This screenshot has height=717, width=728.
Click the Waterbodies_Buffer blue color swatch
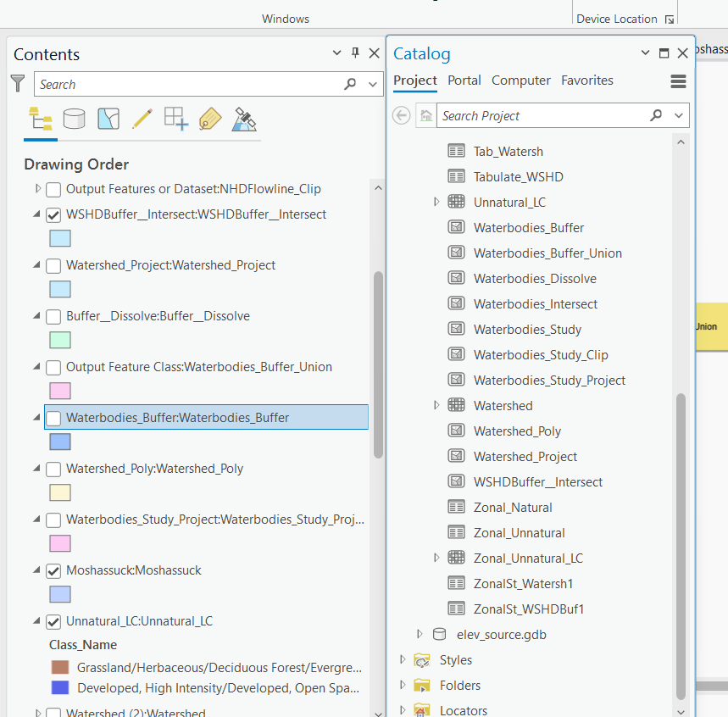(60, 442)
